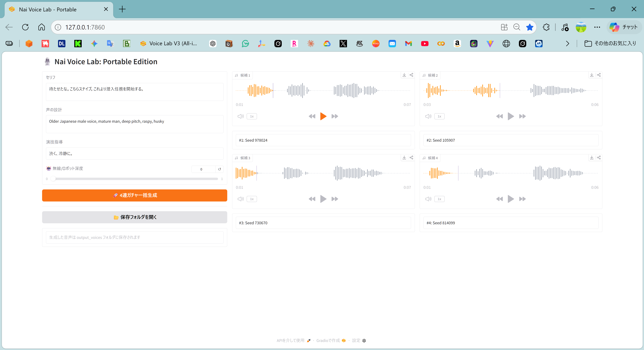Open the 保存フォルダを開く folder button
Viewport: 644px width, 350px height.
point(135,217)
